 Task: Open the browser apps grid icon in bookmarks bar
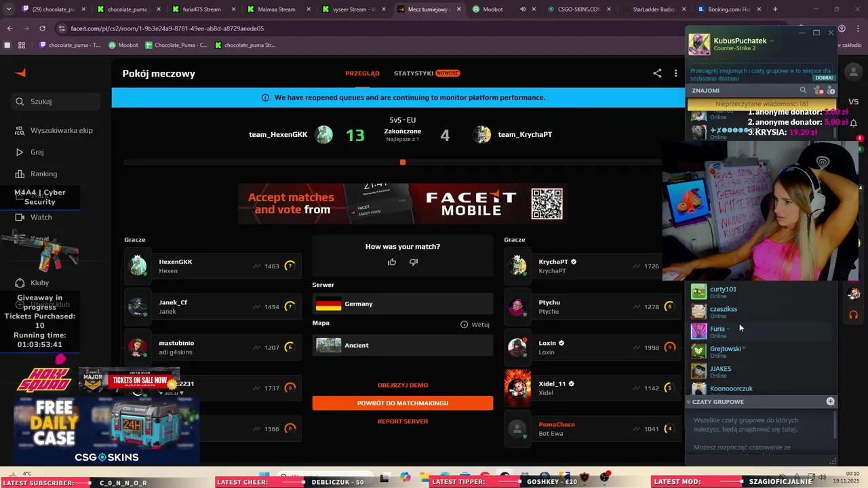tap(22, 45)
